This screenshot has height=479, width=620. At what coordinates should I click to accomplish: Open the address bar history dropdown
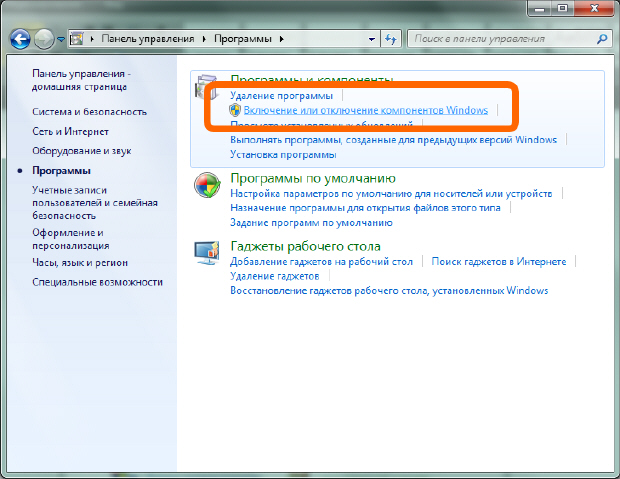(372, 39)
